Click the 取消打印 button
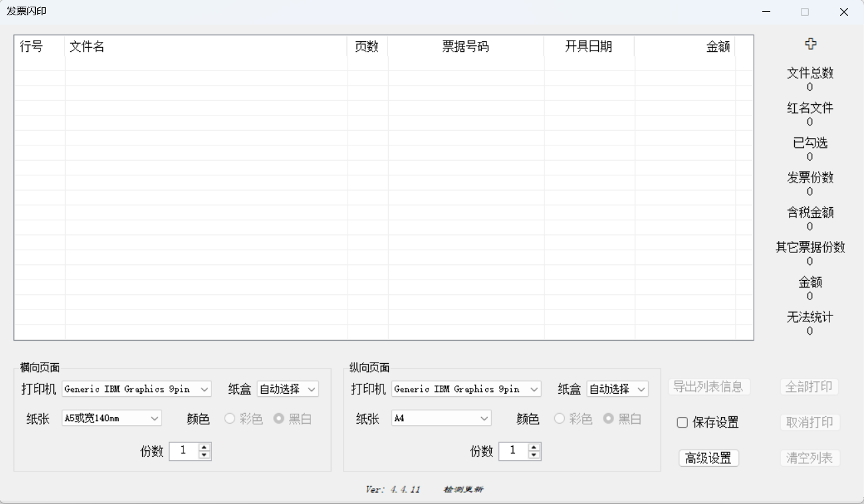Screen dimensions: 864x504 [x=810, y=422]
